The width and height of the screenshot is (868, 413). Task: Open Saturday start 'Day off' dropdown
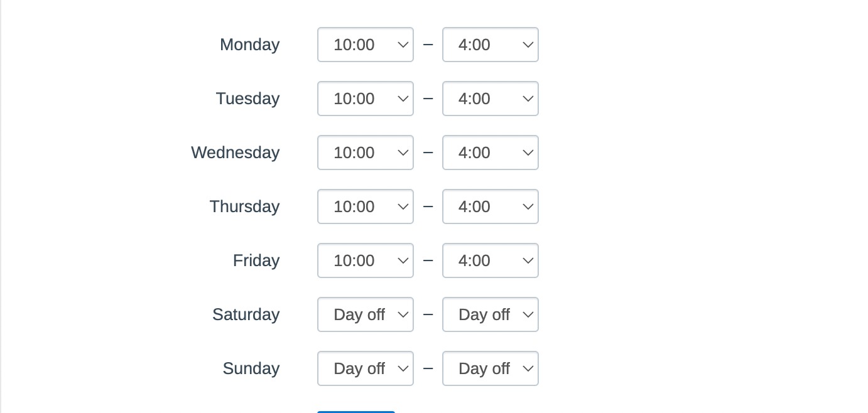(x=365, y=314)
